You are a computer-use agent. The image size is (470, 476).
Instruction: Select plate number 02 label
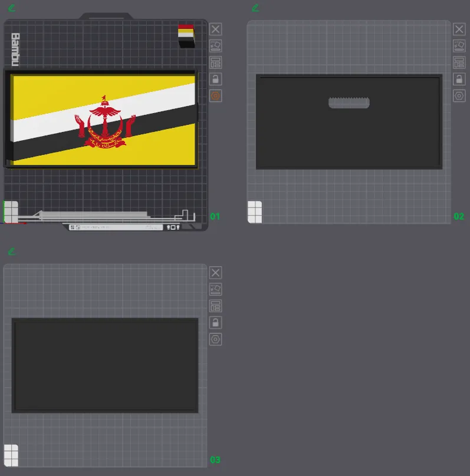click(459, 216)
